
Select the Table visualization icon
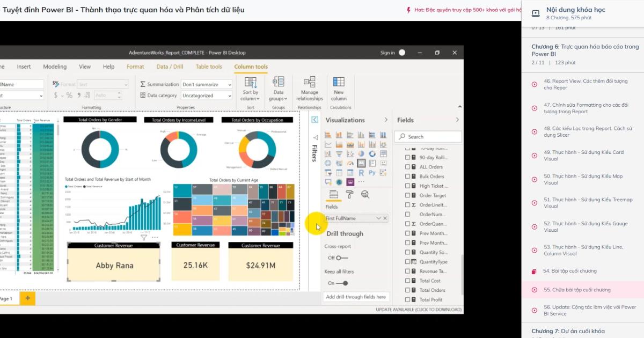[x=339, y=173]
